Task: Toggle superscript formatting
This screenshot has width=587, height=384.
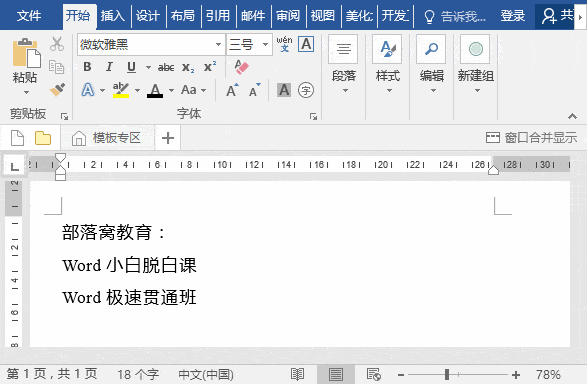Action: (210, 66)
